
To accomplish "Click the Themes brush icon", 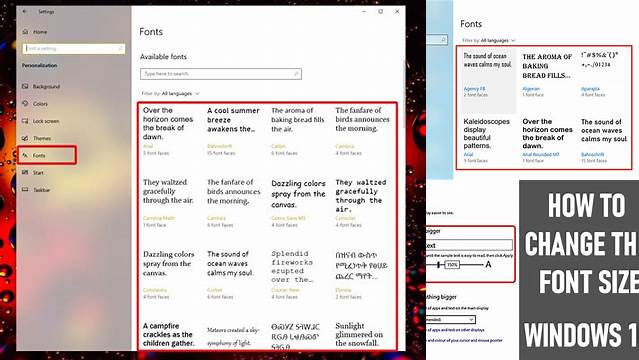I will tap(25, 138).
